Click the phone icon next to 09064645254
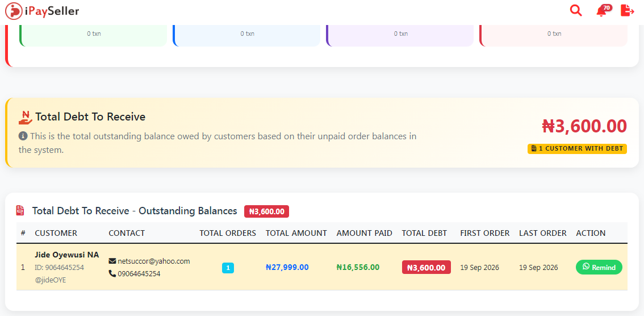 coord(112,273)
